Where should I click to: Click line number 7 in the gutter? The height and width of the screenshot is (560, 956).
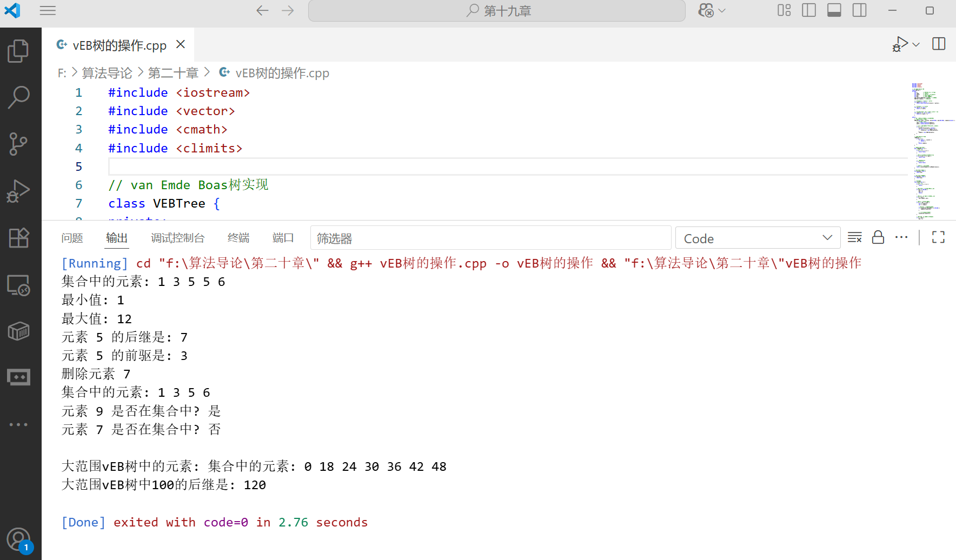(79, 204)
